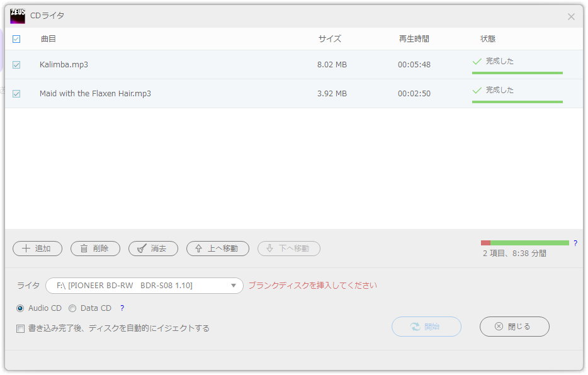Click the green checkmark in Maid with the Flaxen Hair status
The image size is (588, 375).
[x=477, y=90]
